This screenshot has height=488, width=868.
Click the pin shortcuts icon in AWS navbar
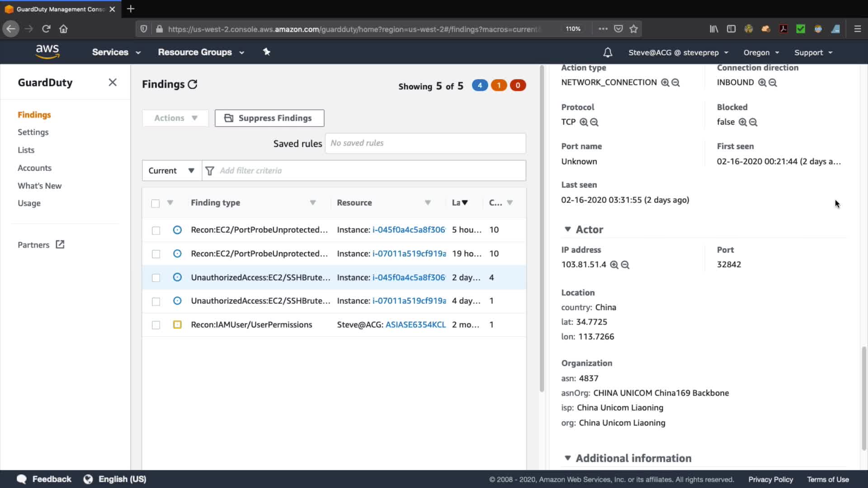click(x=267, y=52)
